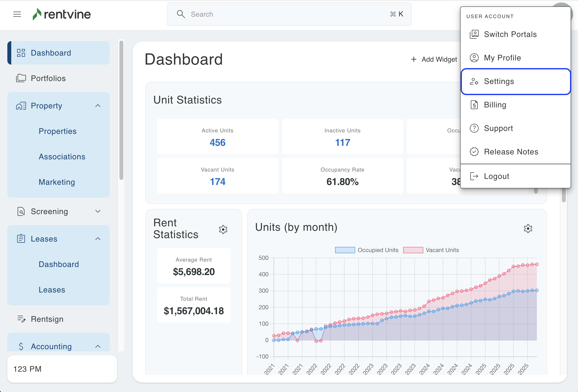Click the Add Widget button
Viewport: 578px width, 392px height.
point(434,59)
